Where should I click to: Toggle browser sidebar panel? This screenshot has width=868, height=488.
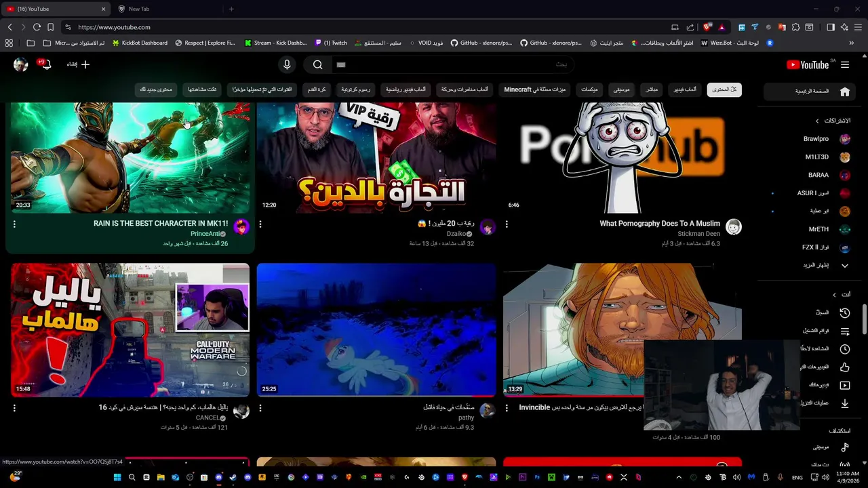click(831, 27)
